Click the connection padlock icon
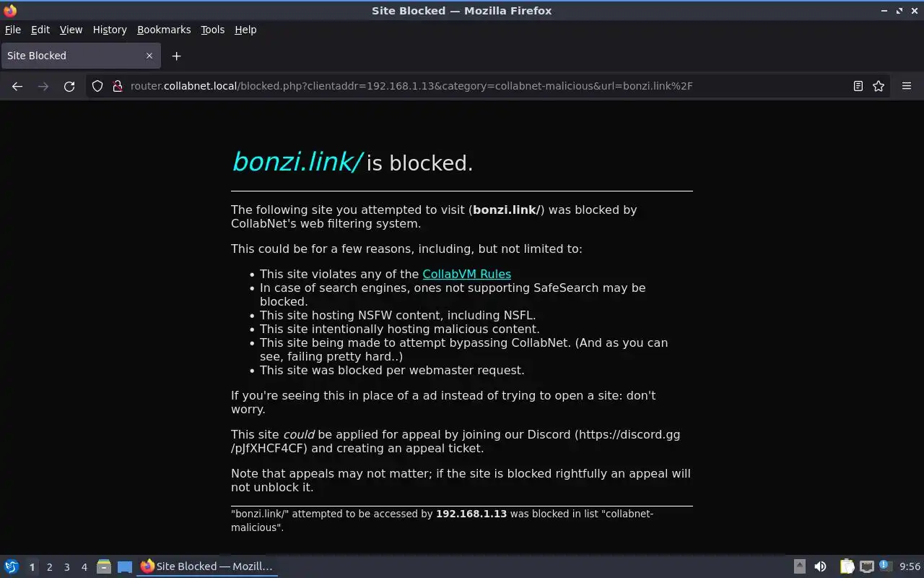 click(118, 86)
